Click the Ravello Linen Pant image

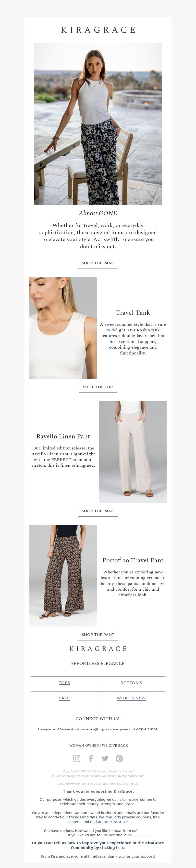[x=133, y=452]
